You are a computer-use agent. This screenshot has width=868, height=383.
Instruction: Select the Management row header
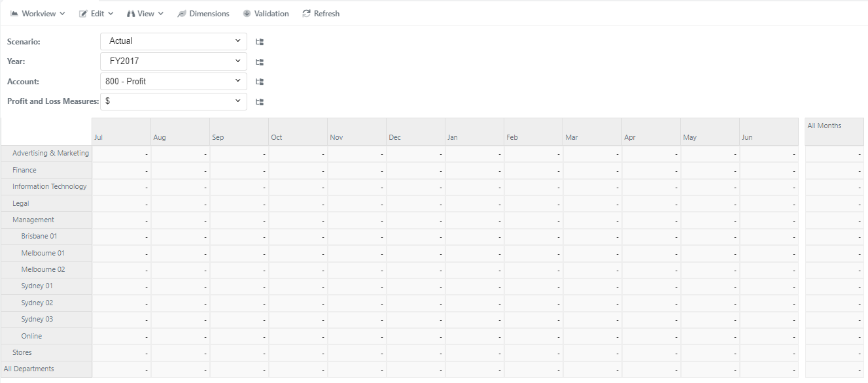click(33, 220)
